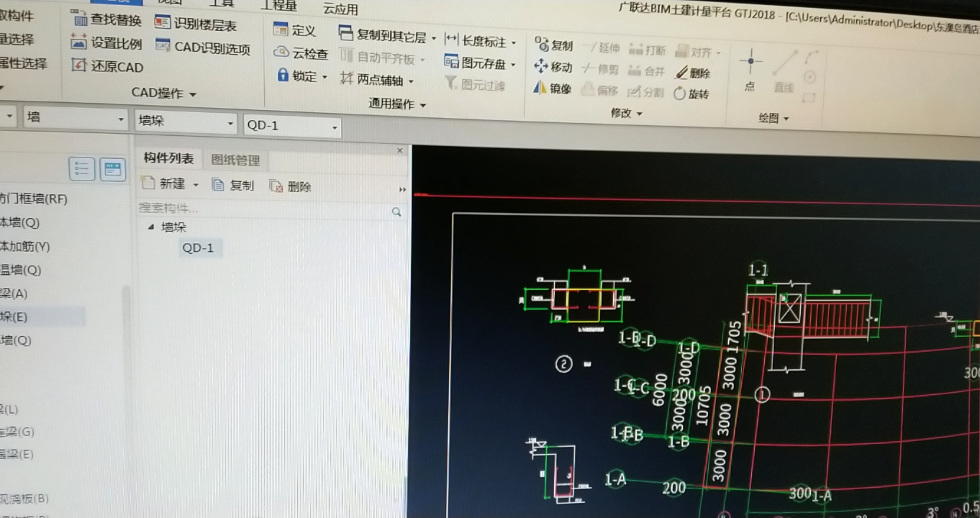Click the 查找替换 find-replace icon

coord(79,19)
